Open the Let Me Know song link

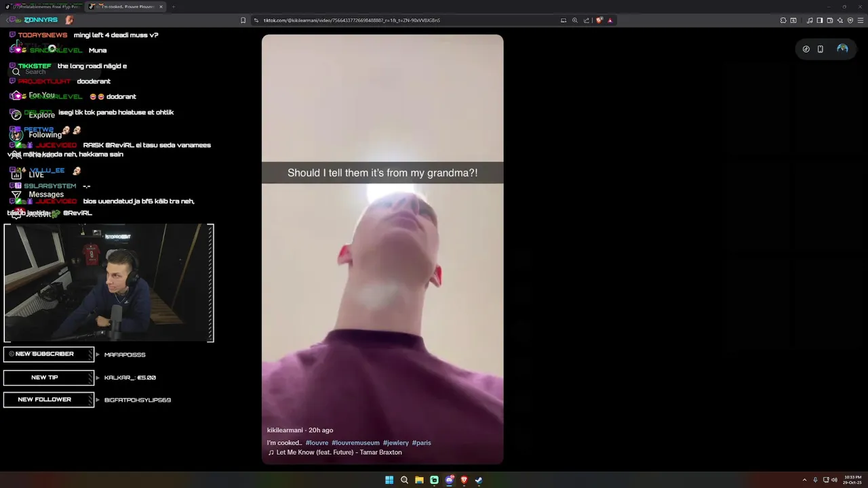tap(335, 452)
